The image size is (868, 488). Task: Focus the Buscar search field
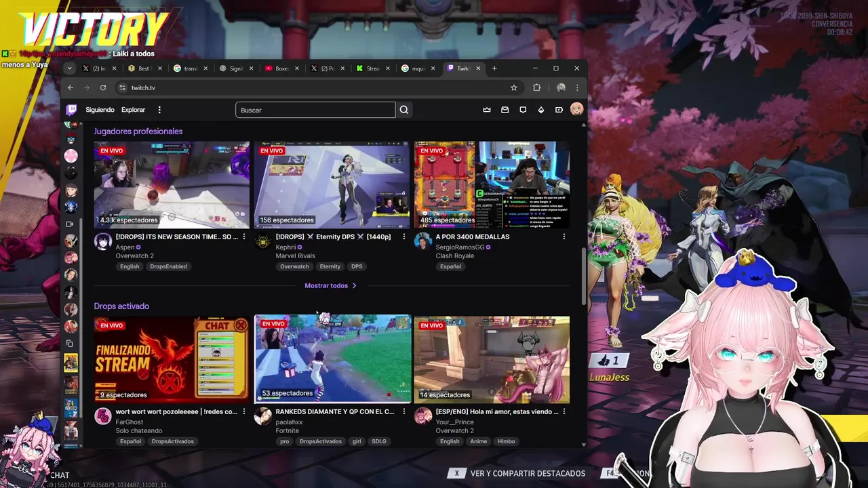[315, 110]
